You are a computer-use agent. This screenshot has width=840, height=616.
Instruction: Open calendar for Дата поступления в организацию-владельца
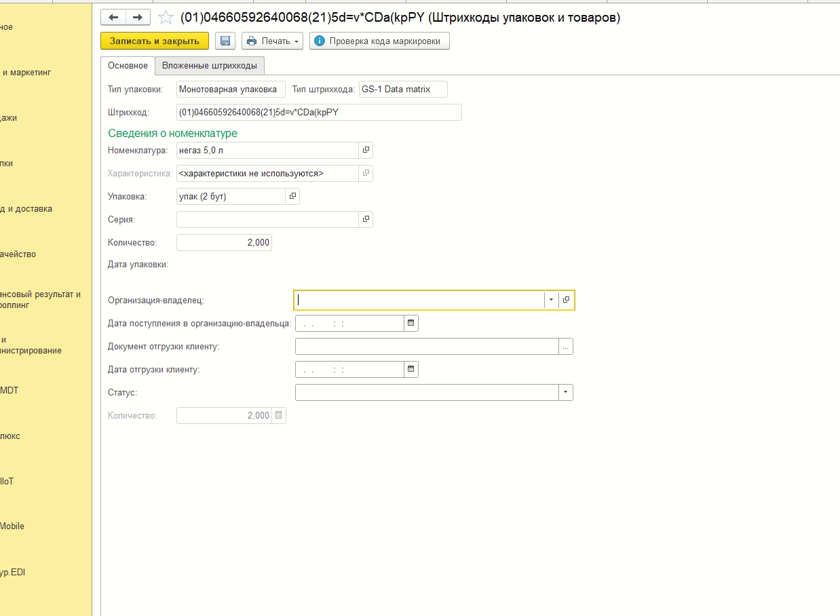411,324
